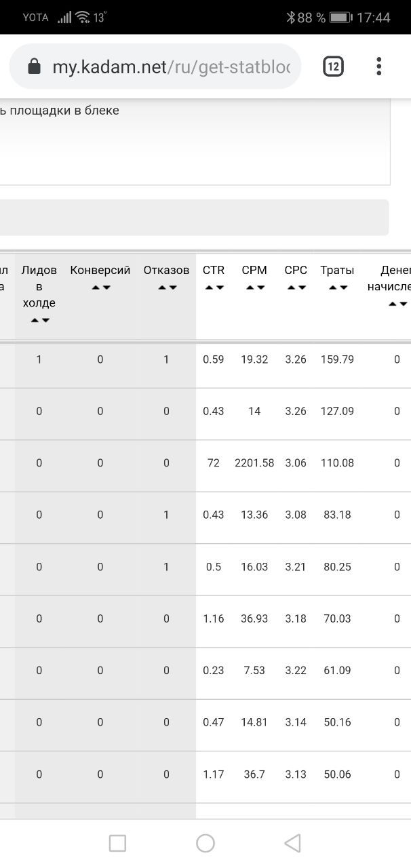The width and height of the screenshot is (411, 868).
Task: Sort by Отказов using its arrows
Action: click(x=167, y=288)
